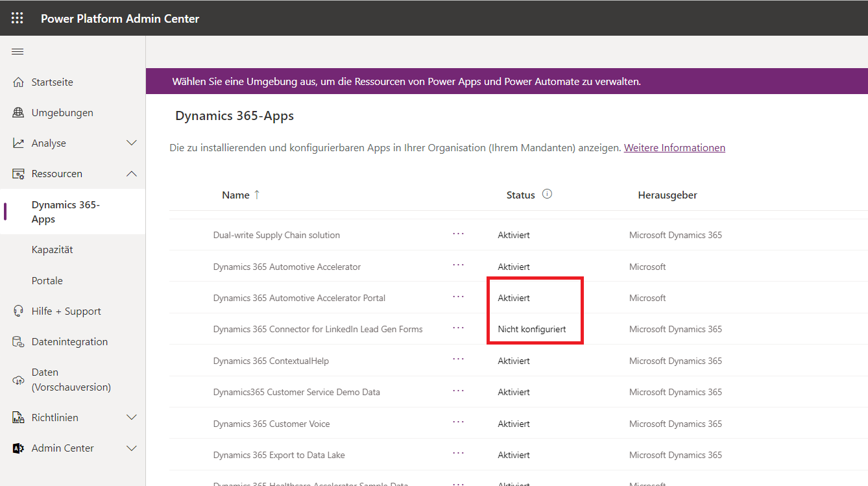
Task: Open more options for Dynamics 365 Automotive Accelerator
Action: point(459,265)
